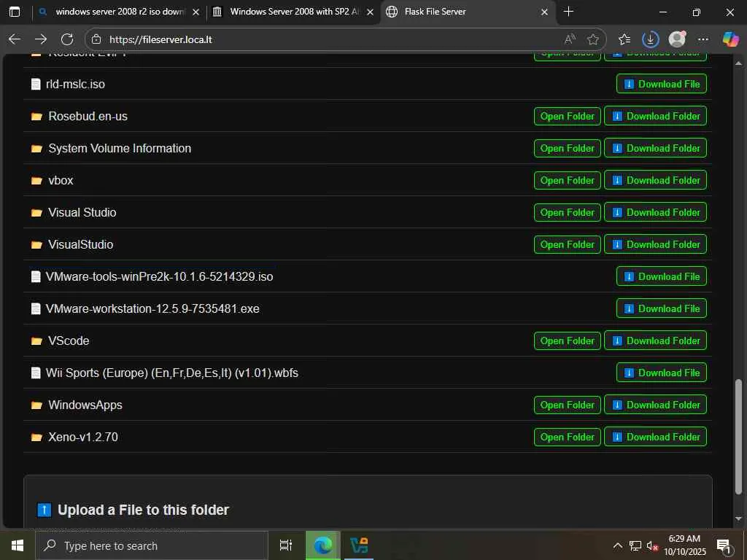Click the Wii Sports wbfs file icon
Viewport: 747px width, 560px height.
point(36,373)
